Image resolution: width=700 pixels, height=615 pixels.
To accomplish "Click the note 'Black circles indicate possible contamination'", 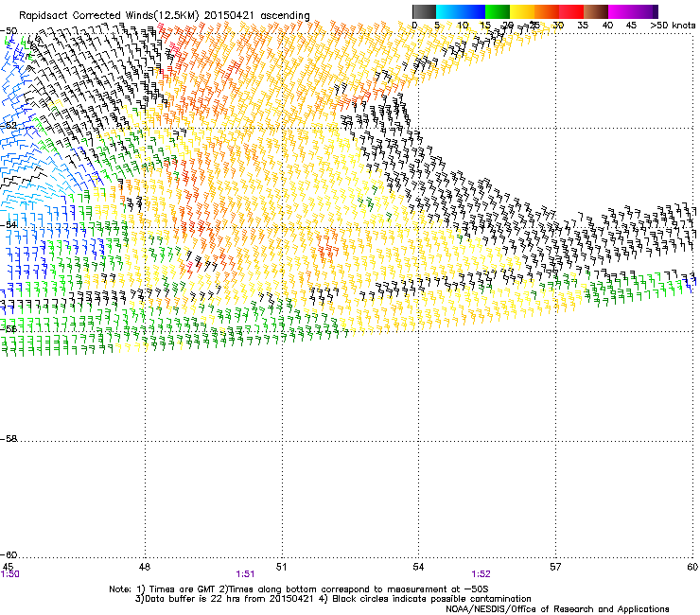I will point(431,599).
